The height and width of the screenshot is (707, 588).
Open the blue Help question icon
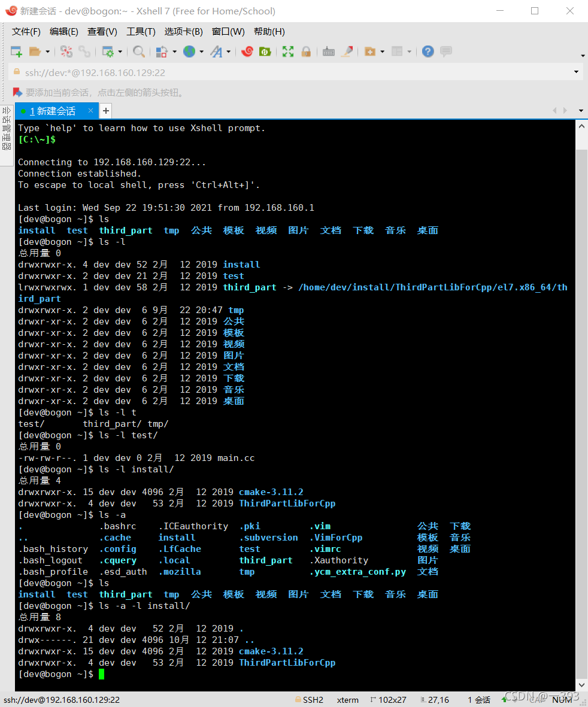428,51
